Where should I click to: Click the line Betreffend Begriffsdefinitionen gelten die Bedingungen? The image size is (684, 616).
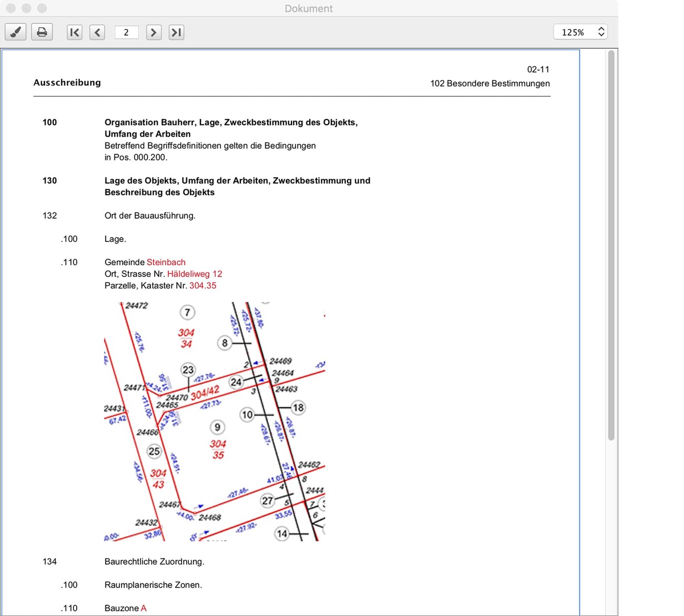(x=210, y=145)
